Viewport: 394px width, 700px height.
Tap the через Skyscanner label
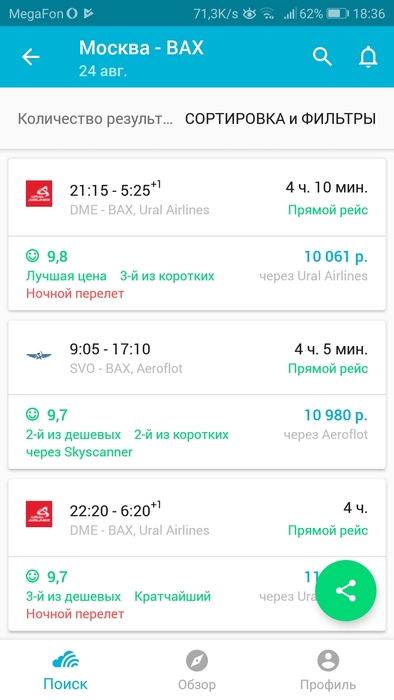coord(79,452)
